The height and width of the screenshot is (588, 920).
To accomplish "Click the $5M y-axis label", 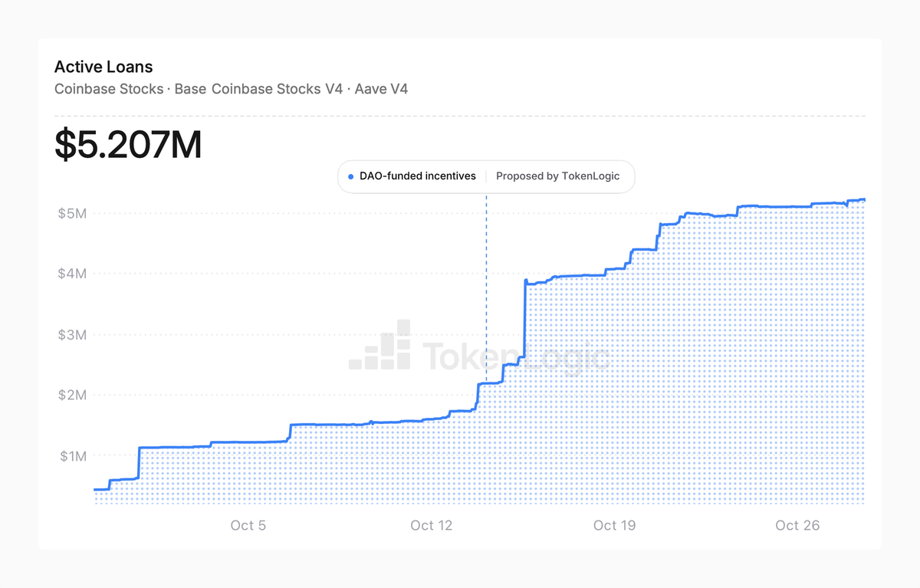I will point(72,213).
